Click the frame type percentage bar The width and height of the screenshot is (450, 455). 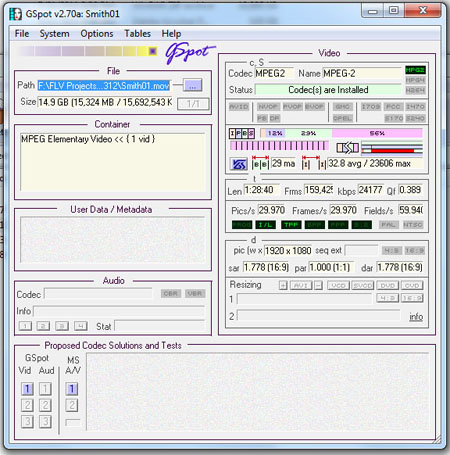tap(341, 133)
